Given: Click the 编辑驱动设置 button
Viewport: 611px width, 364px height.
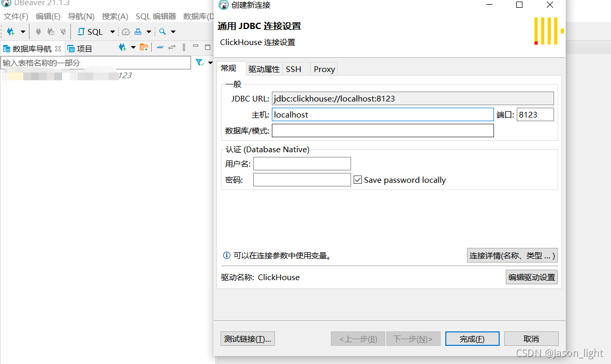Looking at the screenshot, I should click(x=531, y=277).
